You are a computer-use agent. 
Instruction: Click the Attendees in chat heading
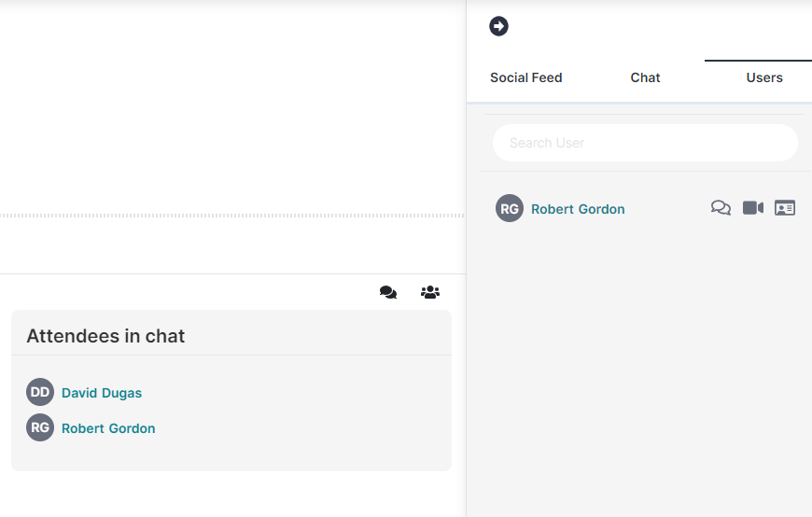(x=105, y=336)
